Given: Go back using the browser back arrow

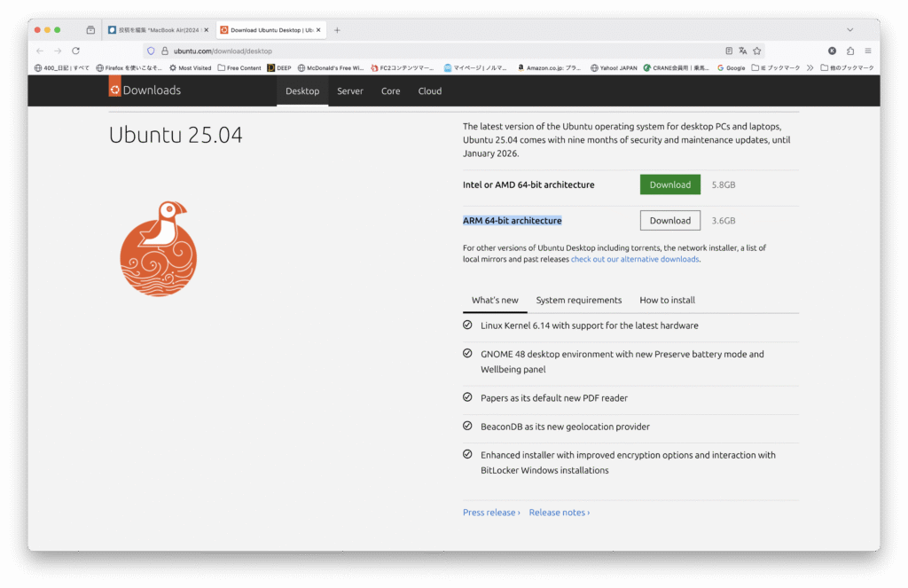Looking at the screenshot, I should [x=40, y=51].
